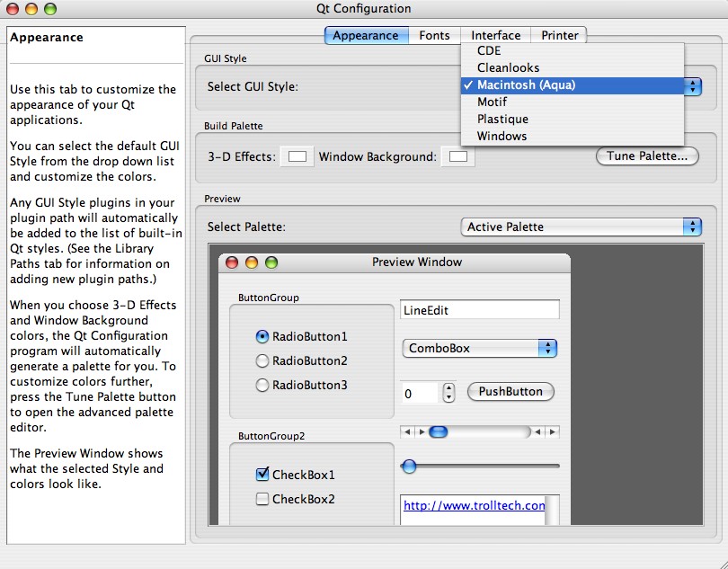Click the preview window slider handle
The image size is (728, 569).
point(409,466)
